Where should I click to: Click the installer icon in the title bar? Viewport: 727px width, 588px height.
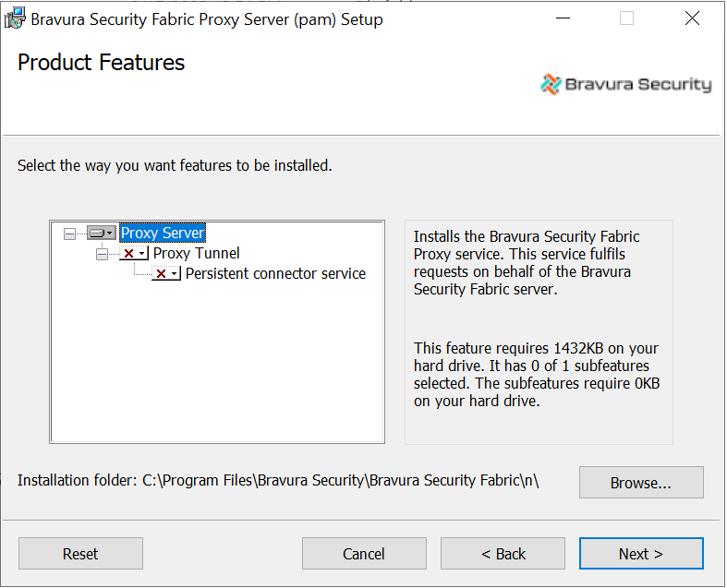pyautogui.click(x=15, y=18)
